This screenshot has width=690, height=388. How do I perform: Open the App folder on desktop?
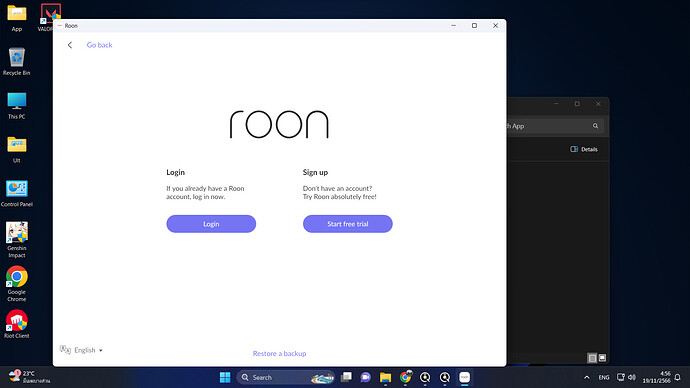(x=17, y=18)
